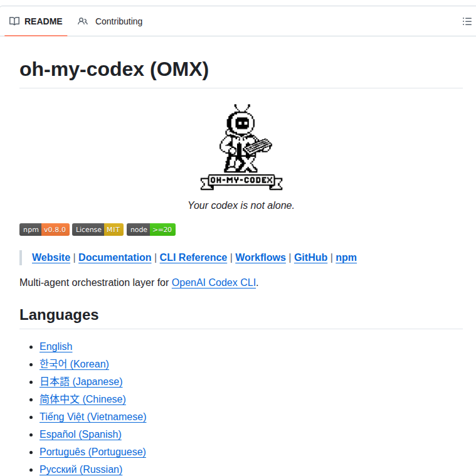The image size is (476, 476).
Task: Click the oh-my-codex robot mascot logo
Action: [241, 147]
